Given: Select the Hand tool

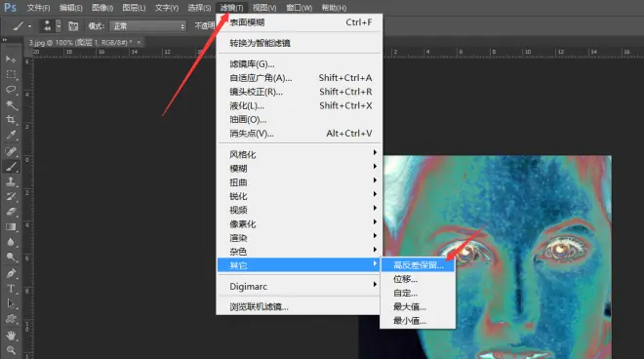Looking at the screenshot, I should click(11, 336).
